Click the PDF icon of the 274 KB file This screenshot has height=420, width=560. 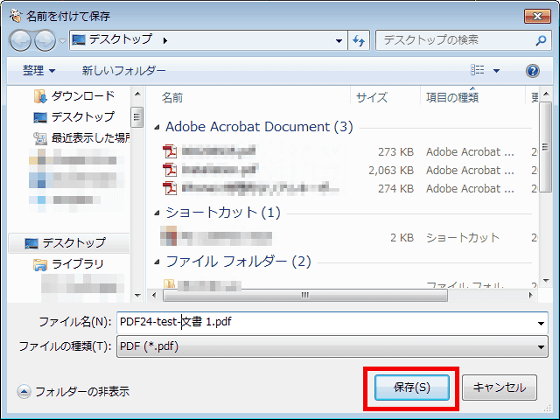[x=170, y=188]
